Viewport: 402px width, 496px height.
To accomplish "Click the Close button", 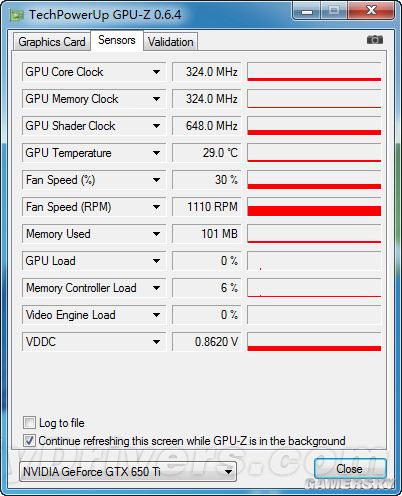I will [350, 469].
